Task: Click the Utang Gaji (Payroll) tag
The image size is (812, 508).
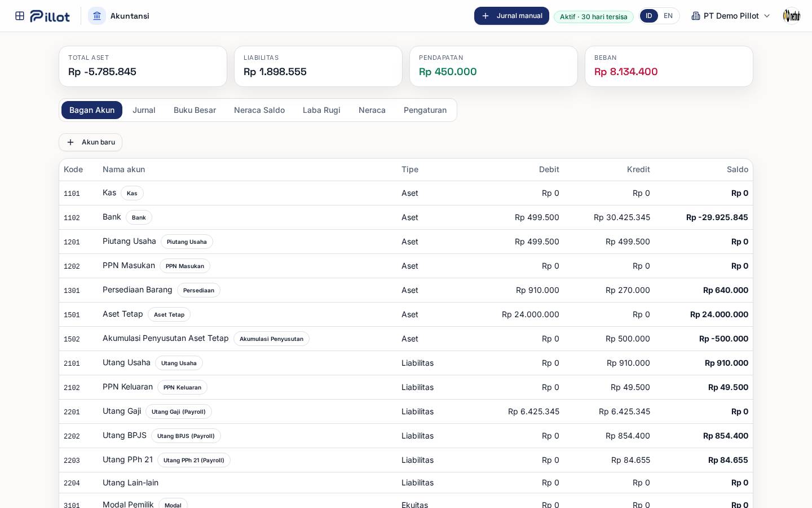Action: click(x=179, y=411)
